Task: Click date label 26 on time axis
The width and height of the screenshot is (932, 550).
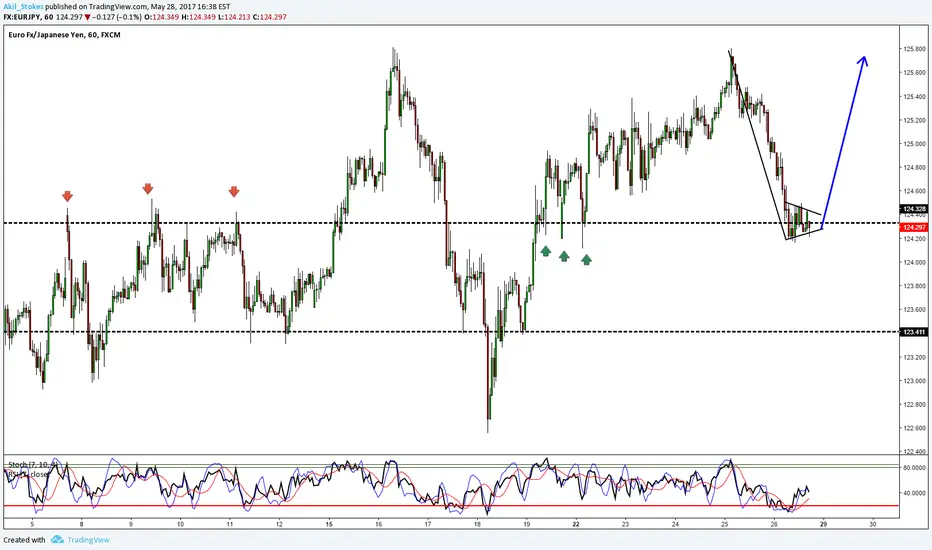Action: pos(774,524)
